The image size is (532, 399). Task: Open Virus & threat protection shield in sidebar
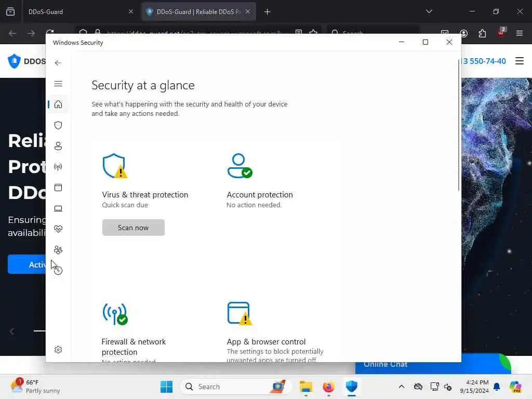(x=58, y=125)
